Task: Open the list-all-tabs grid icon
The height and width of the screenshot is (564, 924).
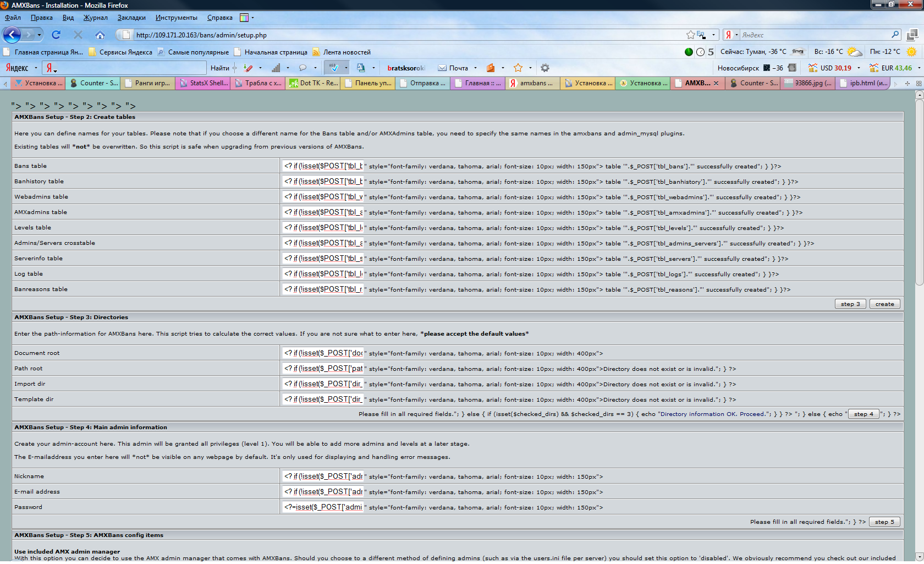Action: (918, 83)
